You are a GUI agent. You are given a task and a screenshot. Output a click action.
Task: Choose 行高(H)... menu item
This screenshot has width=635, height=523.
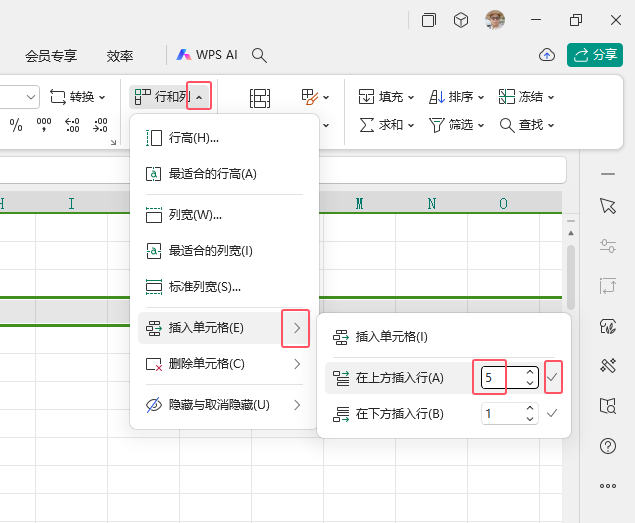224,138
